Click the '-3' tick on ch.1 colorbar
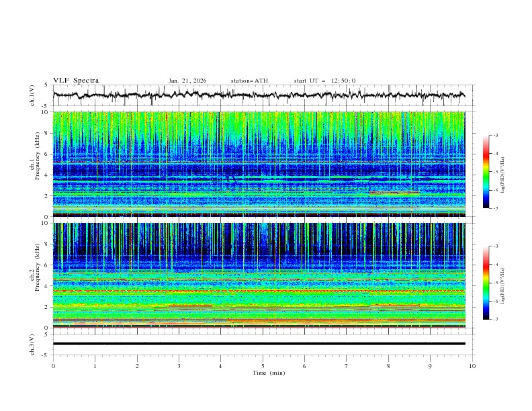Image resolution: width=532 pixels, height=411 pixels. 495,135
